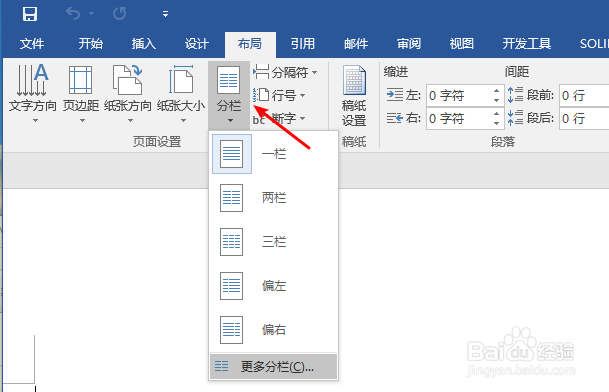Expand the 纸张大小 dropdown arrow
This screenshot has width=609, height=392.
click(183, 120)
